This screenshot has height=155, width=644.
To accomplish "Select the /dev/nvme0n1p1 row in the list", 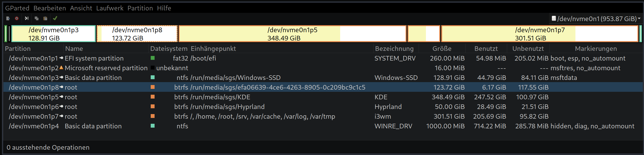I will [323, 58].
